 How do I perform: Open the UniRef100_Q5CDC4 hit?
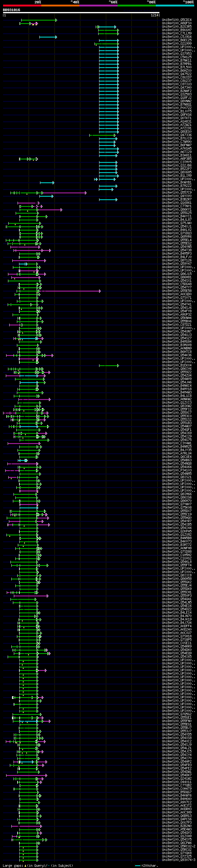click(x=177, y=20)
